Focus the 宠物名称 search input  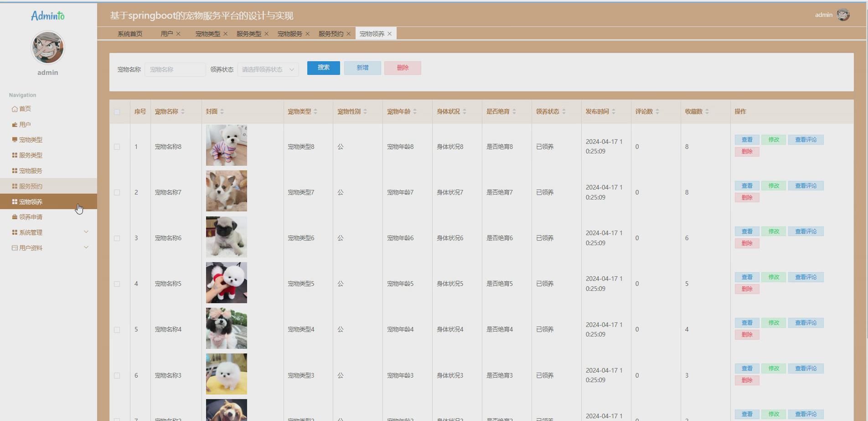coord(175,70)
